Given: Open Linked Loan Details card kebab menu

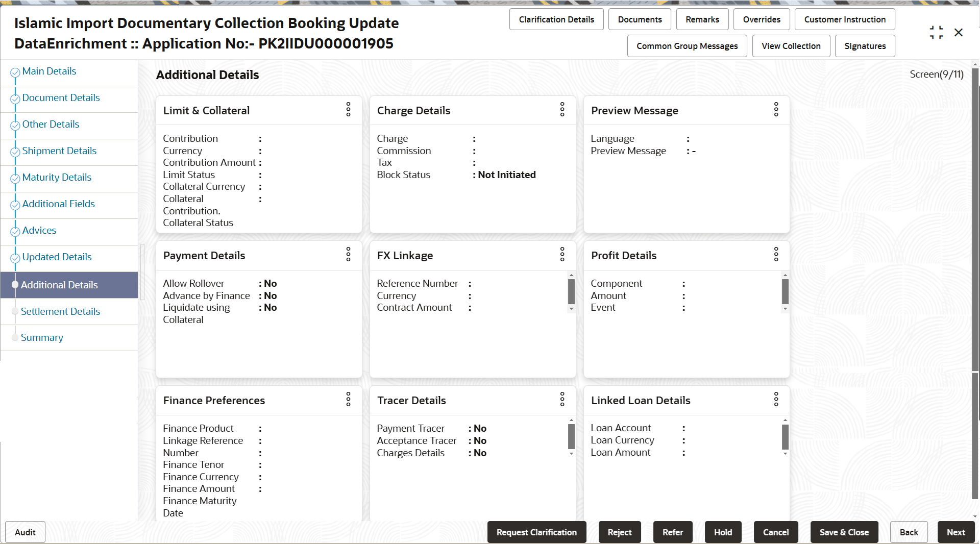Looking at the screenshot, I should (776, 399).
